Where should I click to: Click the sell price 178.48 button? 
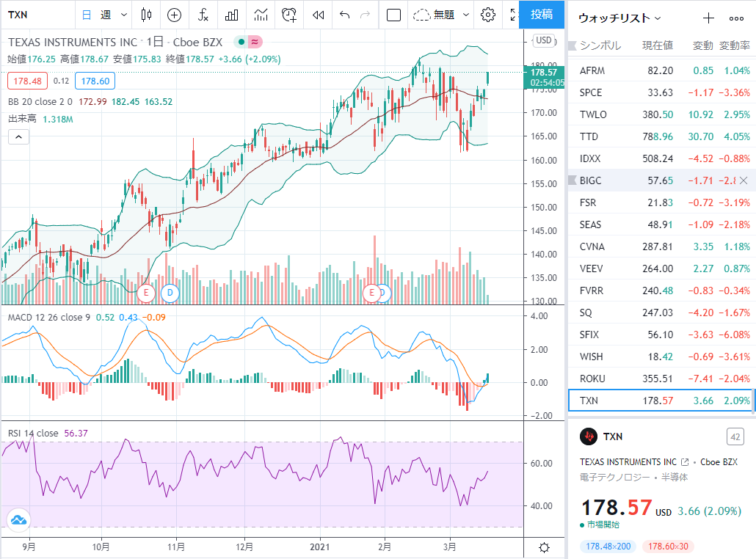click(x=27, y=81)
